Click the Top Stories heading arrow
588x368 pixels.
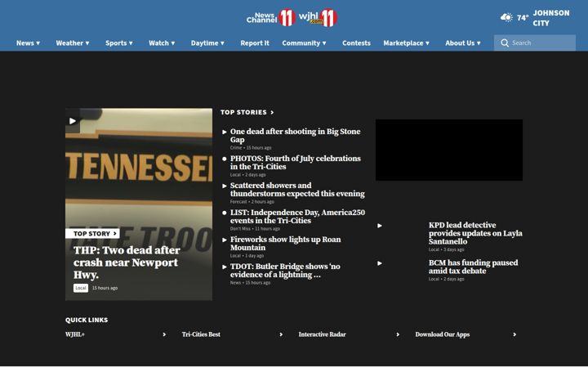pyautogui.click(x=272, y=112)
